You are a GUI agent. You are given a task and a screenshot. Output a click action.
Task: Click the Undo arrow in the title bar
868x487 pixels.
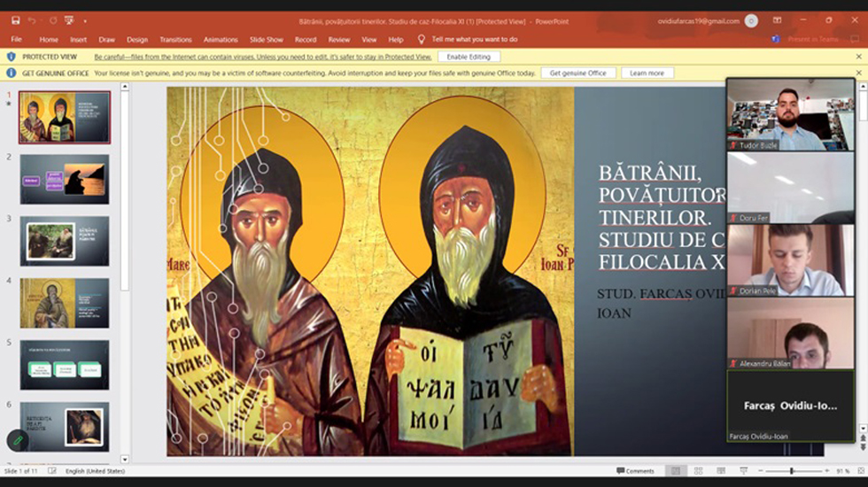pyautogui.click(x=32, y=20)
